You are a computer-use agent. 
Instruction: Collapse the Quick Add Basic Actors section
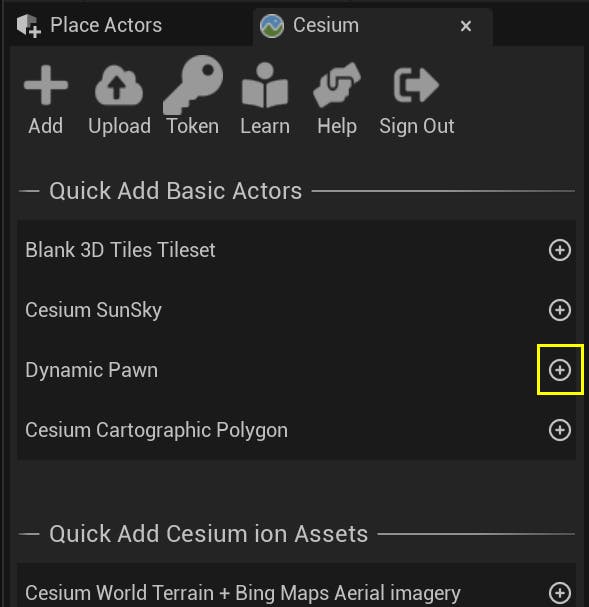click(29, 191)
